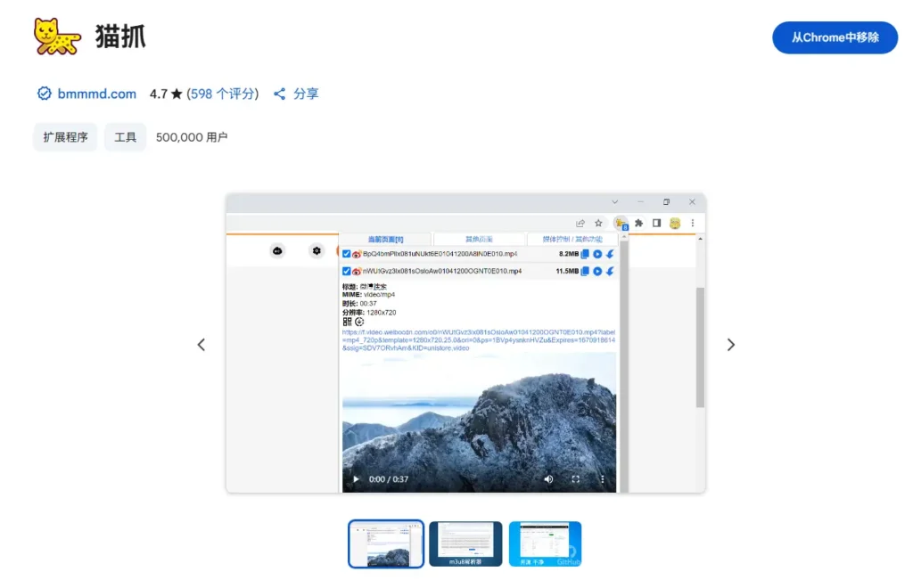913x588 pixels.
Task: Select the m3u8解析器 screenshot thumbnail
Action: 465,543
